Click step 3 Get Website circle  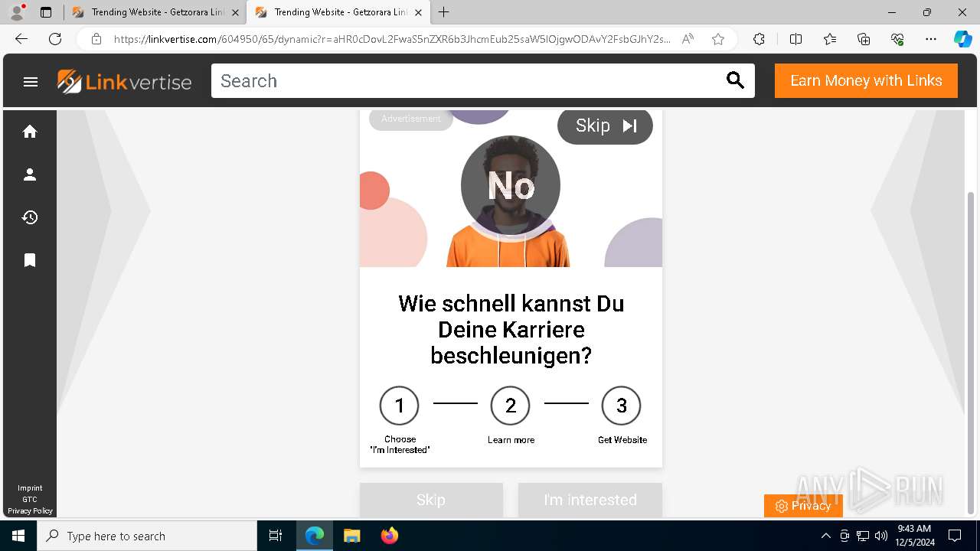(622, 406)
